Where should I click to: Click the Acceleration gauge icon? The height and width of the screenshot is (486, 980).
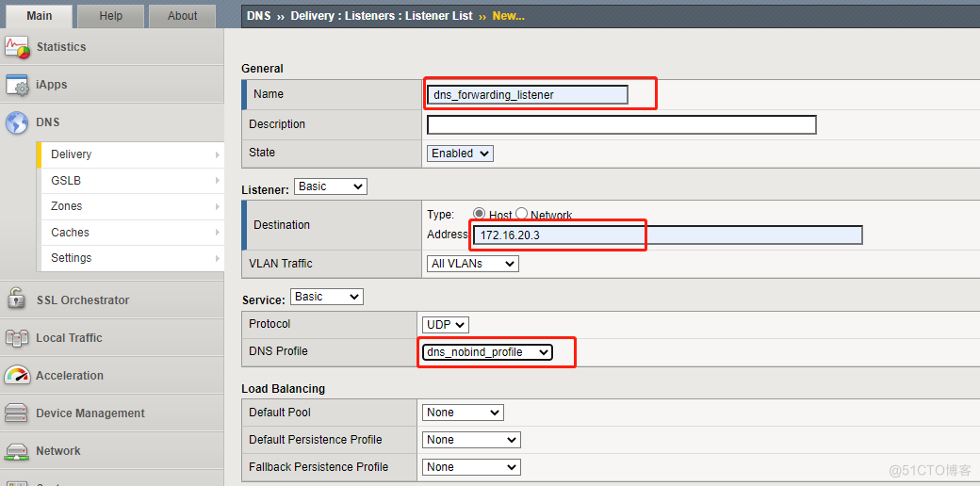(x=17, y=375)
